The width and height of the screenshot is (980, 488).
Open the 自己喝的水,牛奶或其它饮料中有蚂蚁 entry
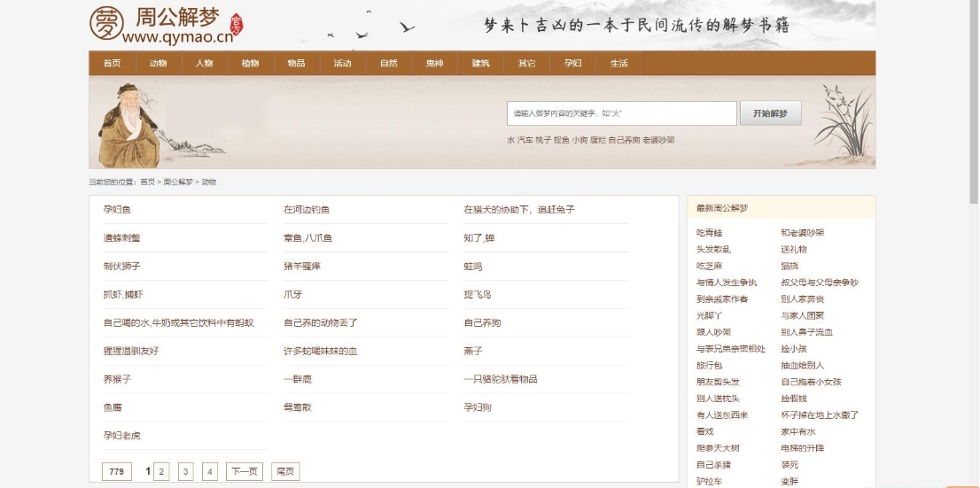[x=179, y=323]
